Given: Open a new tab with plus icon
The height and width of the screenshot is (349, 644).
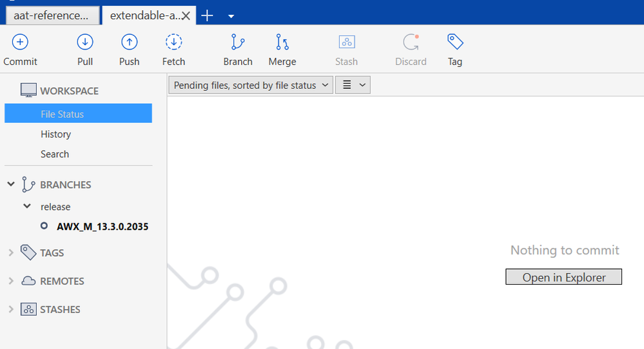Looking at the screenshot, I should click(207, 16).
